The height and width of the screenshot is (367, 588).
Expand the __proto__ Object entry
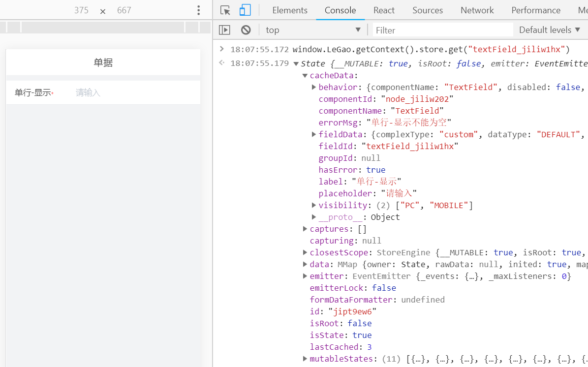point(314,216)
